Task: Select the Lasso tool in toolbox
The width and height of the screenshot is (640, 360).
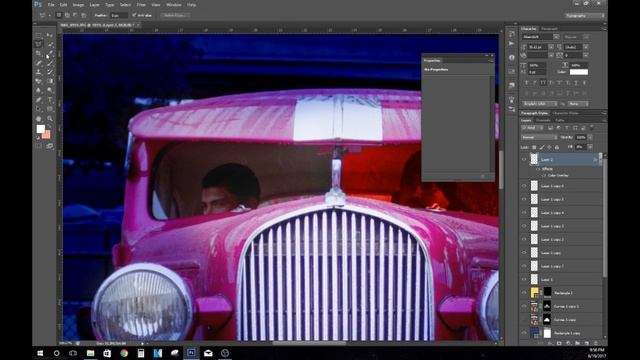Action: pyautogui.click(x=39, y=44)
